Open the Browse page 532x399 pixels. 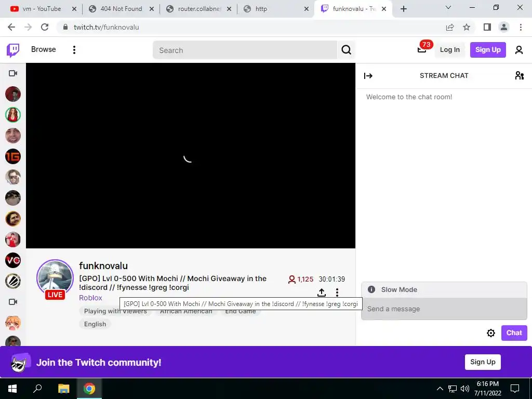(x=44, y=49)
